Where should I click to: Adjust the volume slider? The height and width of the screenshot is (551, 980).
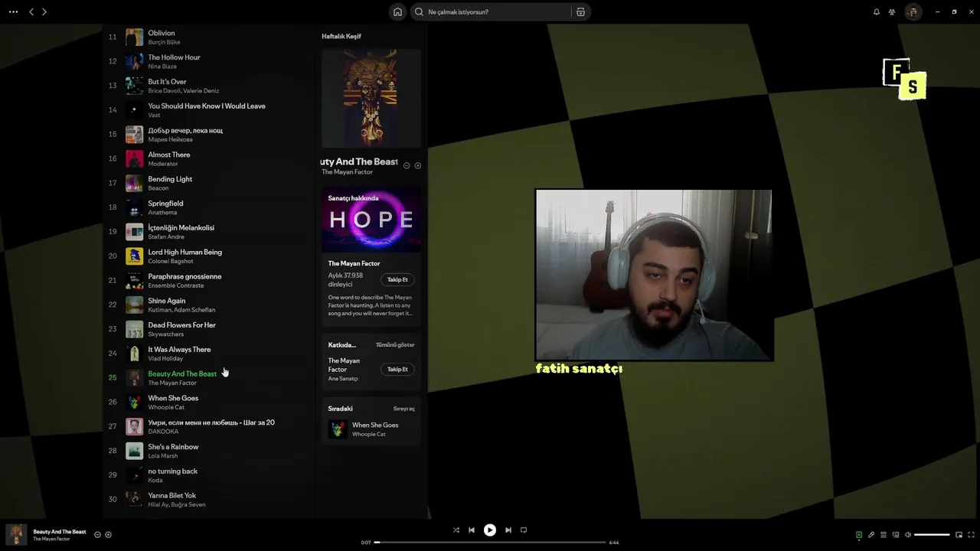pos(933,535)
